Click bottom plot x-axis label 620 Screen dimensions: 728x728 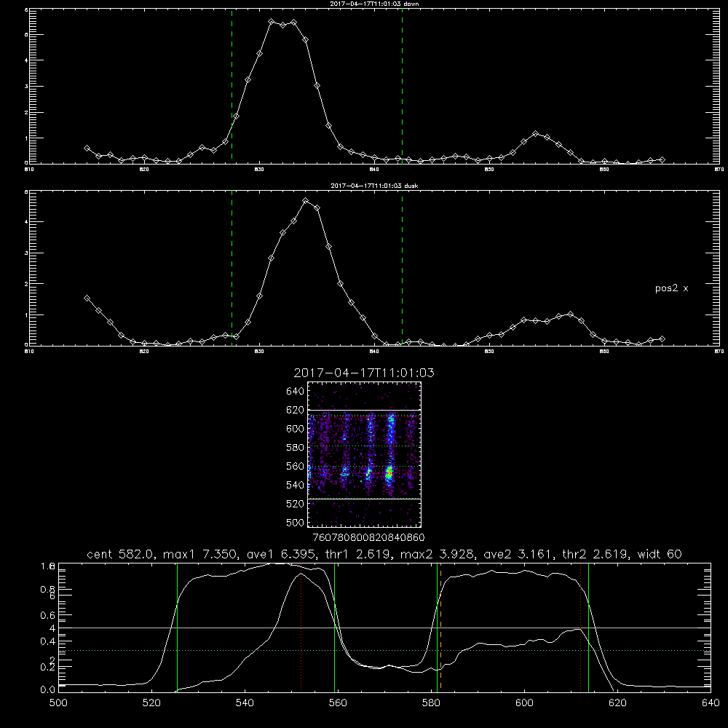click(617, 703)
